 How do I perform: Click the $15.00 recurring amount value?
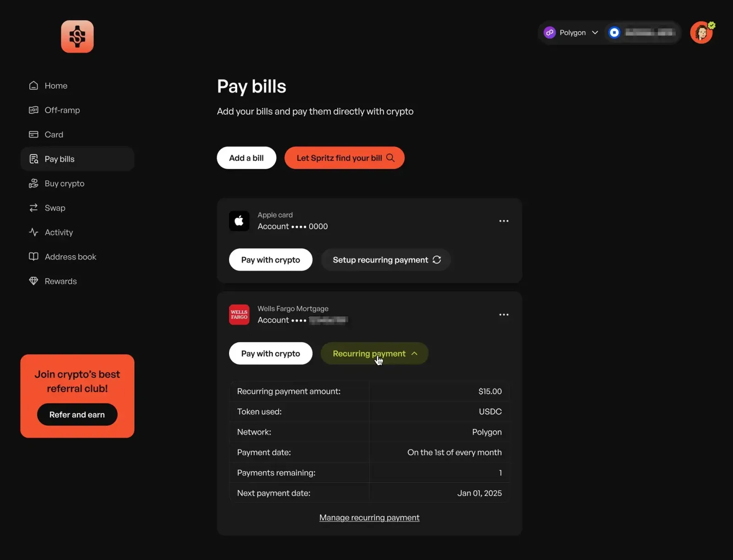pos(490,391)
